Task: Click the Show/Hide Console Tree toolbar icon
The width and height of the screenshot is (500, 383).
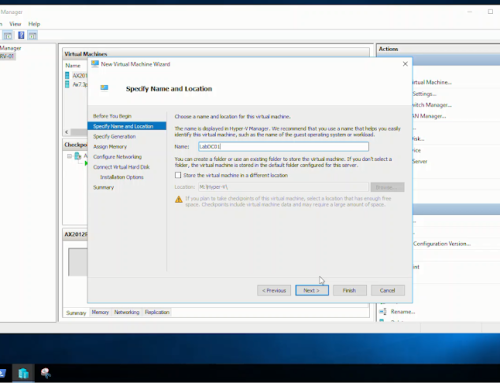Action: tap(8, 35)
